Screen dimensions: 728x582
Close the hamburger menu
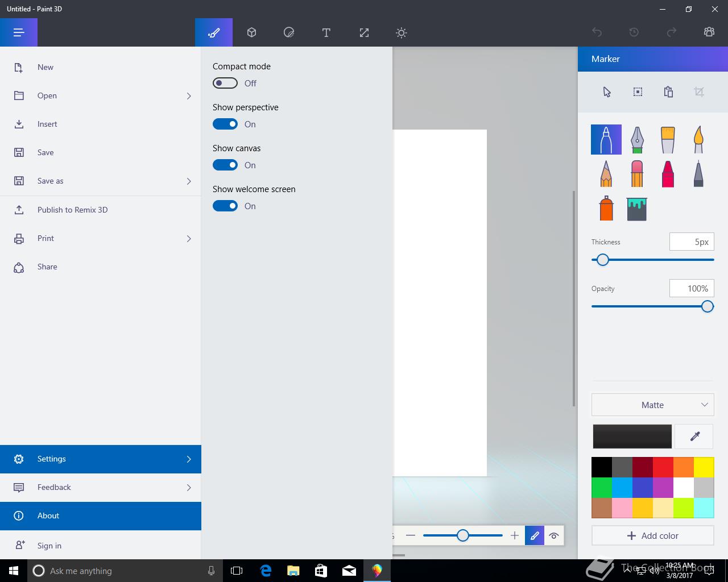[x=19, y=32]
